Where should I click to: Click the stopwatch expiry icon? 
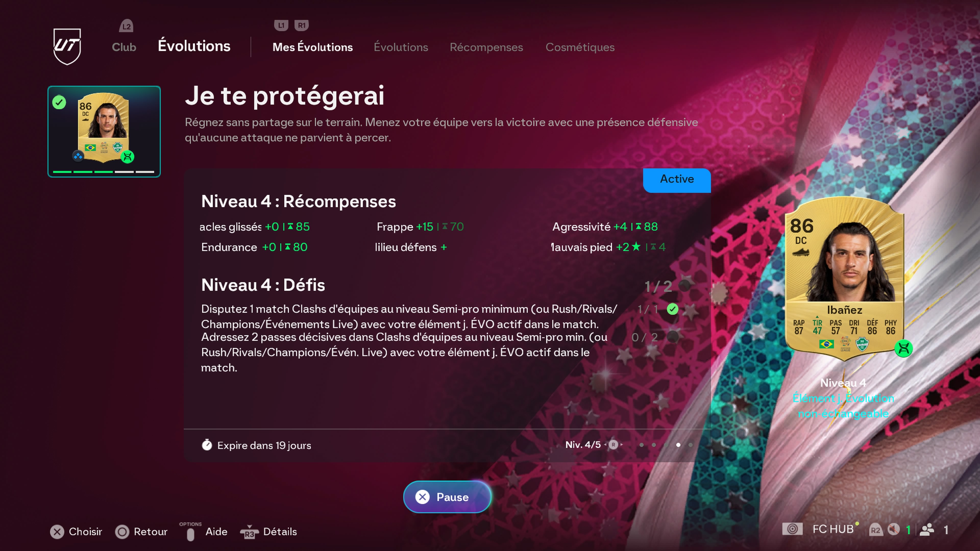tap(207, 445)
